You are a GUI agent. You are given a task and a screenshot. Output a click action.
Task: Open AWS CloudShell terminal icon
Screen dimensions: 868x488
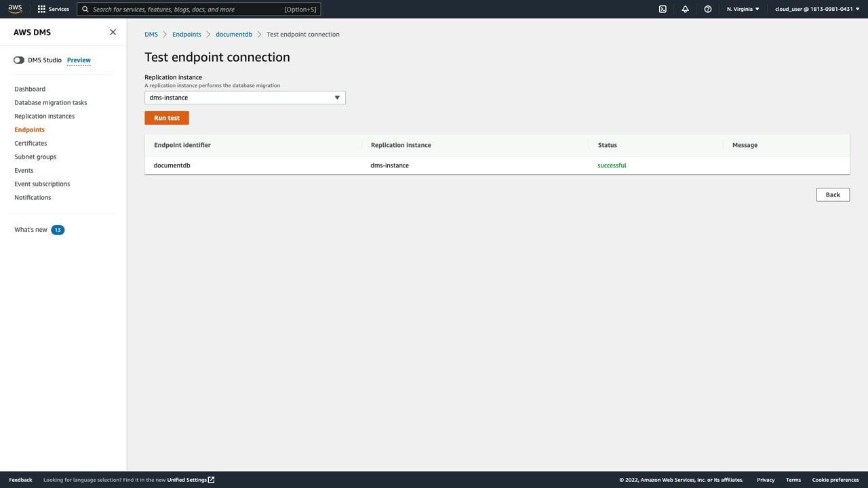663,9
